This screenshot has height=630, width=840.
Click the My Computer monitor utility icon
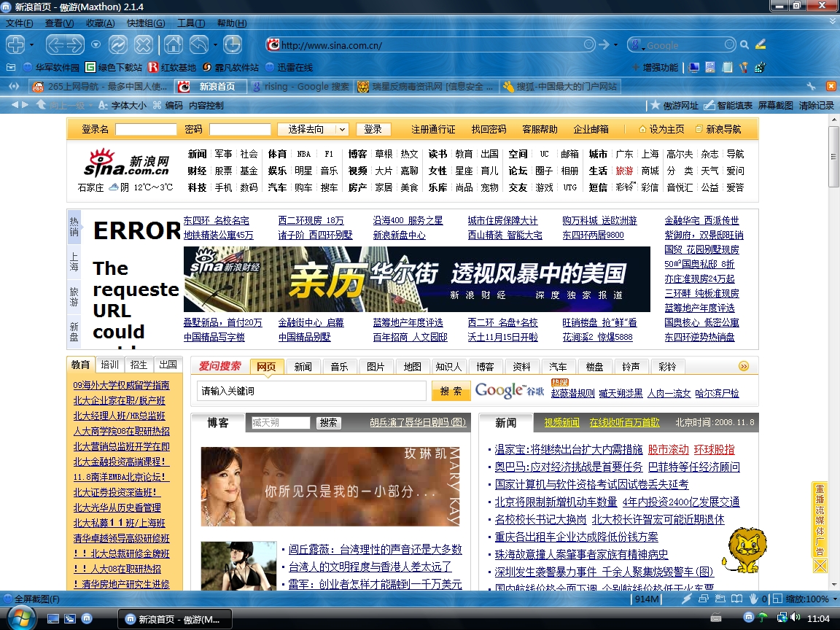694,68
